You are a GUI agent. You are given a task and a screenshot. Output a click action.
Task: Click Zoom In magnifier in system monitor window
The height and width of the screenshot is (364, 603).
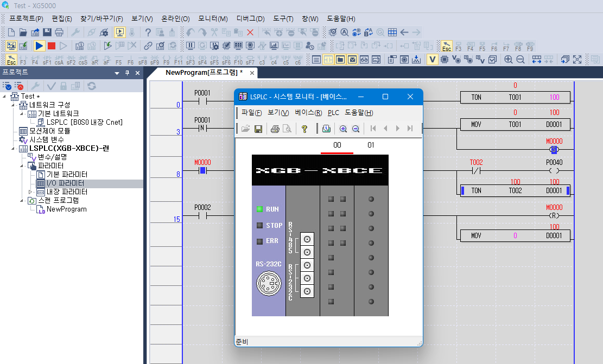[x=343, y=129]
